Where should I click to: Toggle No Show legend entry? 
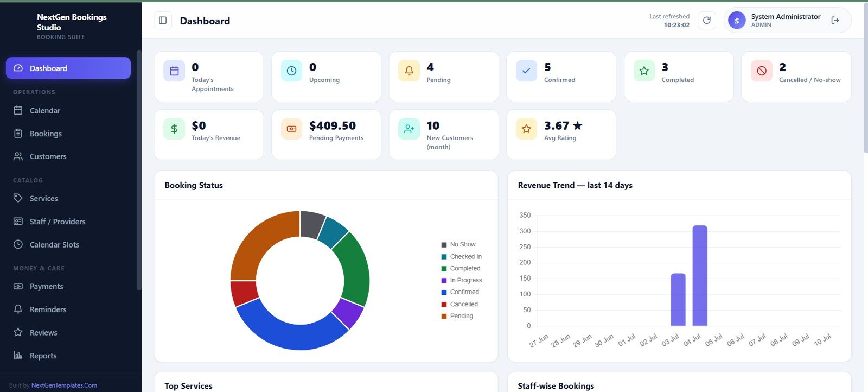(x=458, y=245)
